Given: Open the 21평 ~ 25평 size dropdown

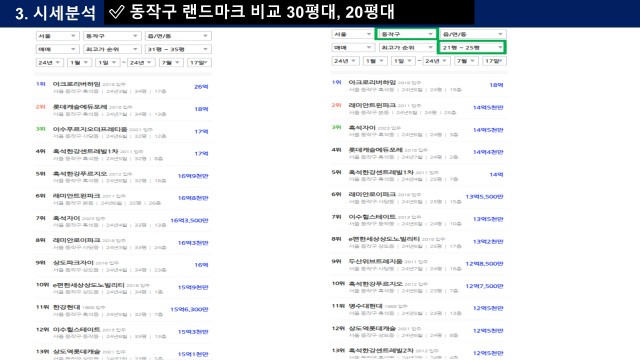Looking at the screenshot, I should 472,48.
